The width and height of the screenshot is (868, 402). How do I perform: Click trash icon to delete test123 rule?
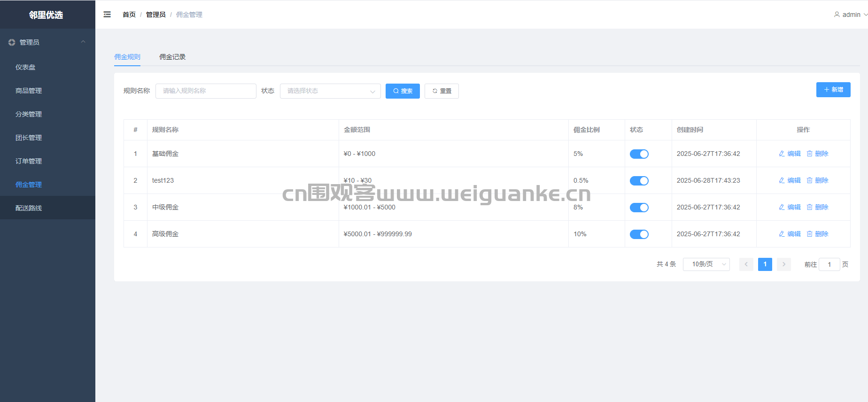coord(809,180)
